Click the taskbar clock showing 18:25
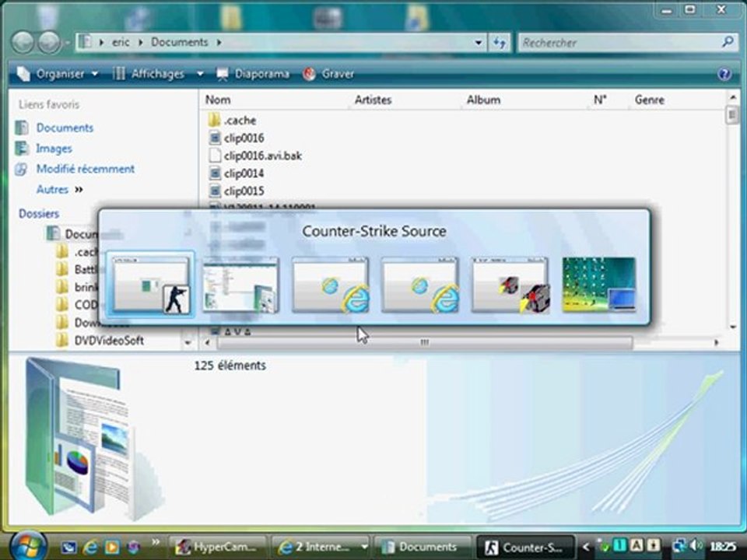The width and height of the screenshot is (747, 560). [722, 547]
